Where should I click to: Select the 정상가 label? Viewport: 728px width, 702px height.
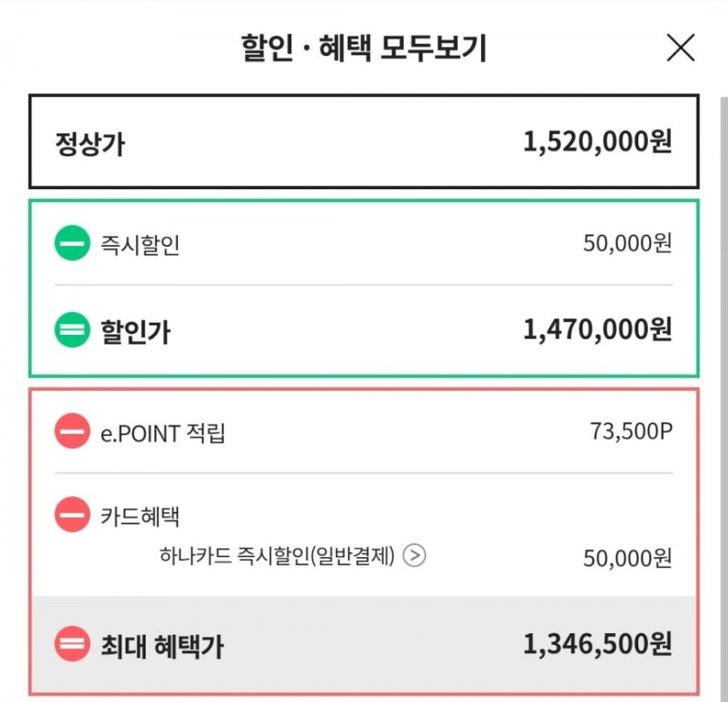tap(90, 142)
